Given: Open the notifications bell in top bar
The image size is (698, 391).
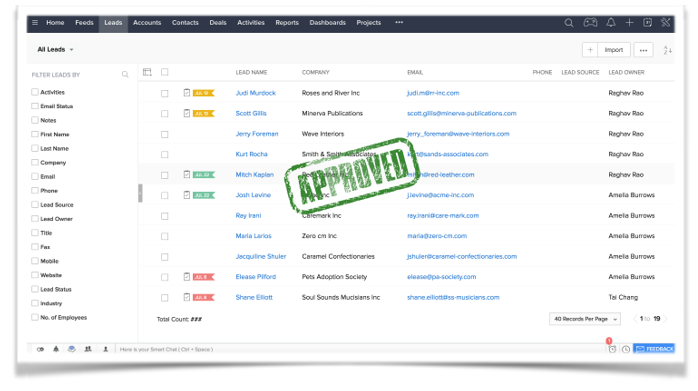Looking at the screenshot, I should (611, 22).
